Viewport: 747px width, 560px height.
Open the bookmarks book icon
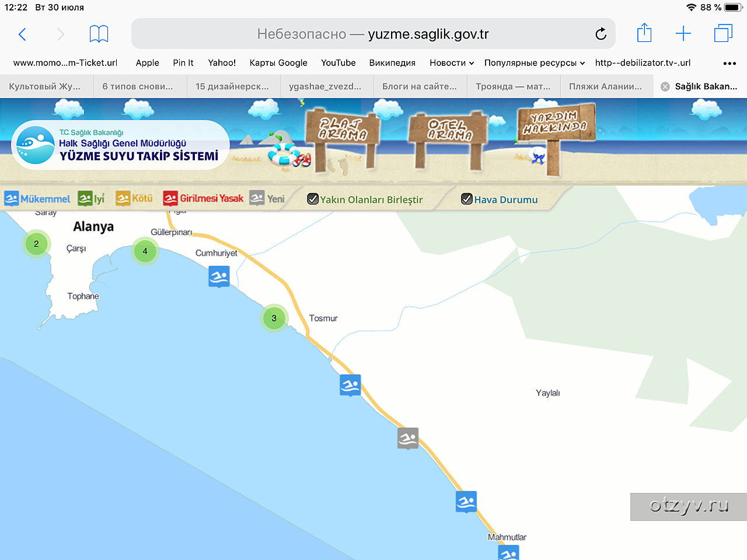(x=99, y=34)
